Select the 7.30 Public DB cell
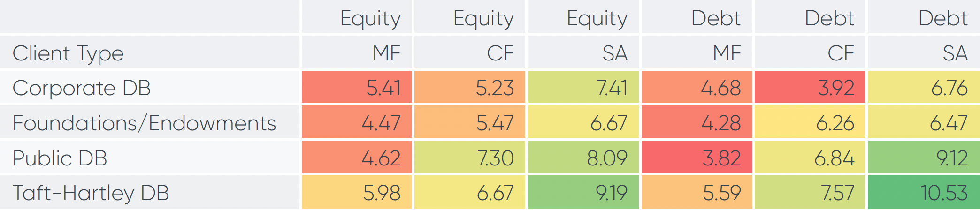Image resolution: width=980 pixels, height=210 pixels. pyautogui.click(x=469, y=158)
